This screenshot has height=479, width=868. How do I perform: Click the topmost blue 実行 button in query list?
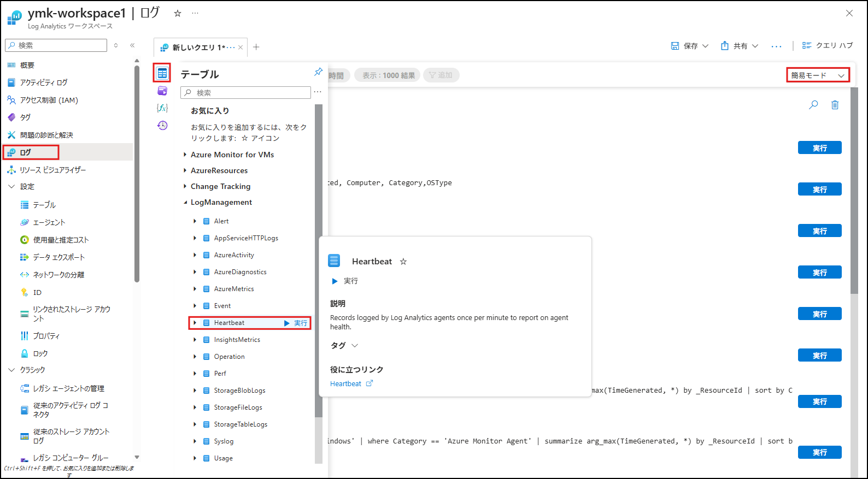(x=820, y=148)
